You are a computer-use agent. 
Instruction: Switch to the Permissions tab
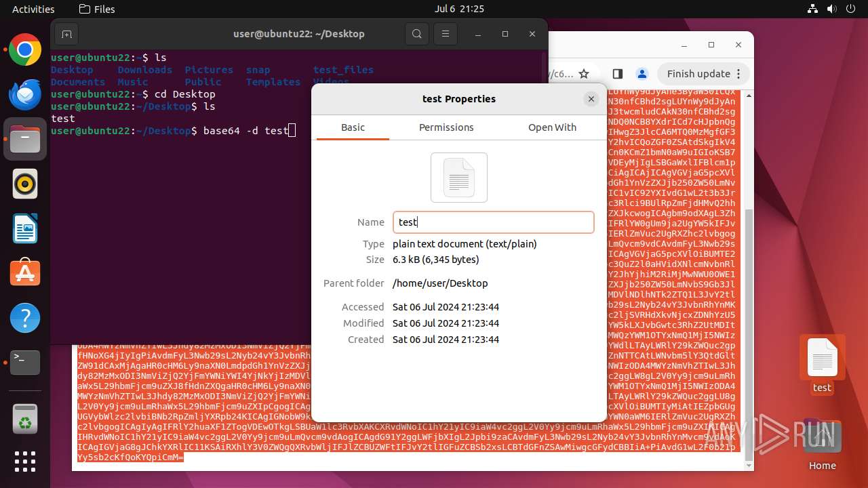[446, 127]
